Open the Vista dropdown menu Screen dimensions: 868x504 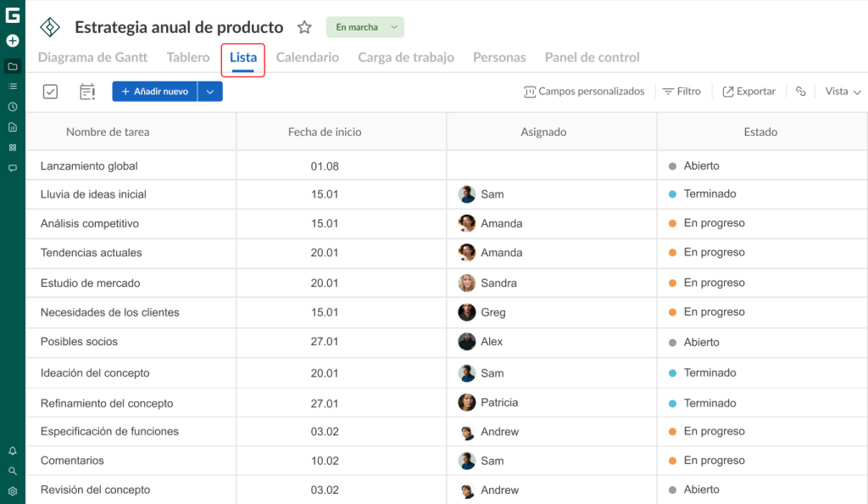pos(843,92)
